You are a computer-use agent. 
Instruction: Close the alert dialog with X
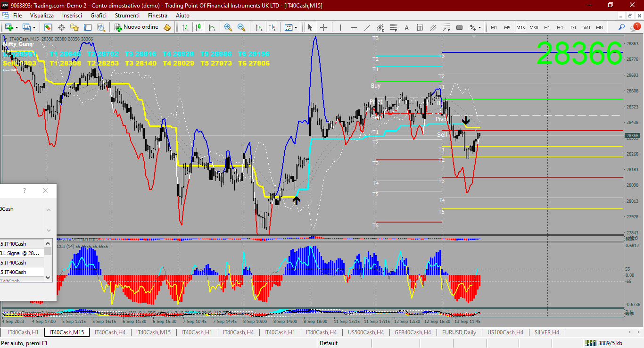46,191
